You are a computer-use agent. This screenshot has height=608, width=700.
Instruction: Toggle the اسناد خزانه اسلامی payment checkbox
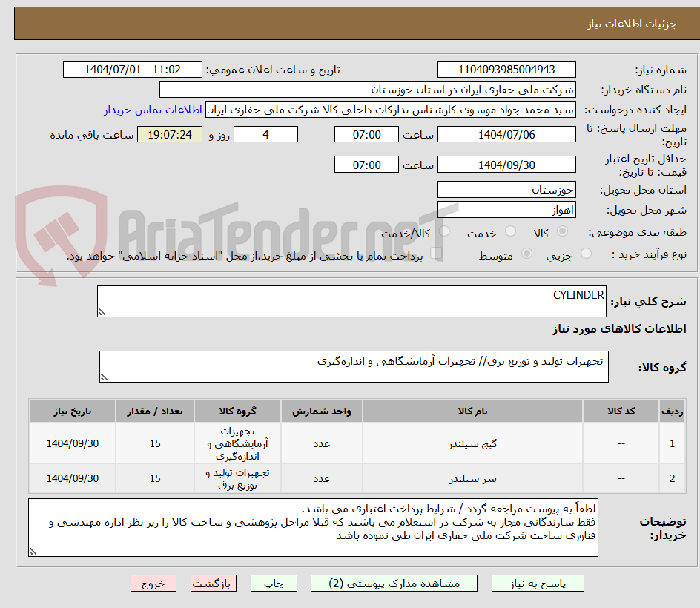point(436,254)
